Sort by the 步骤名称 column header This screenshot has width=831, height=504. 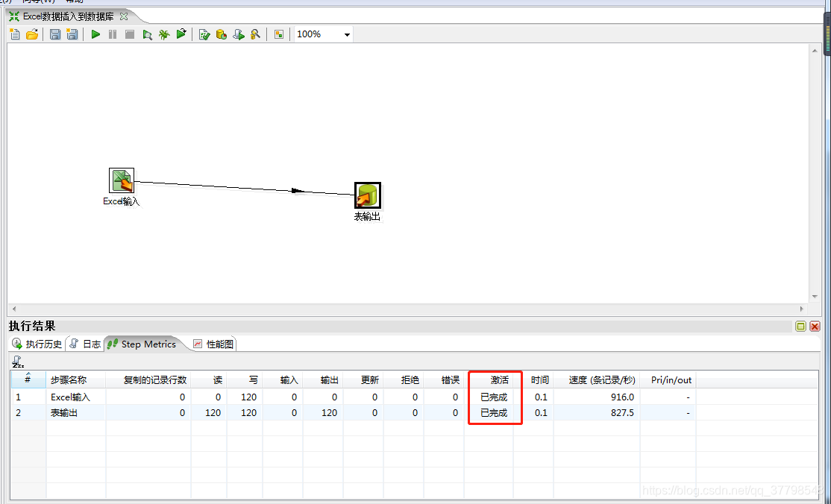tap(76, 380)
